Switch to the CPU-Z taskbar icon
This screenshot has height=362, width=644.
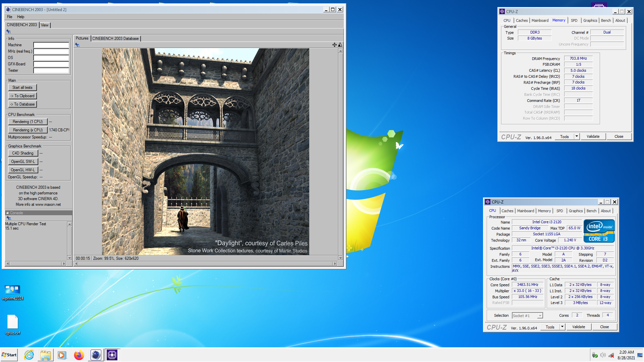[x=112, y=355]
